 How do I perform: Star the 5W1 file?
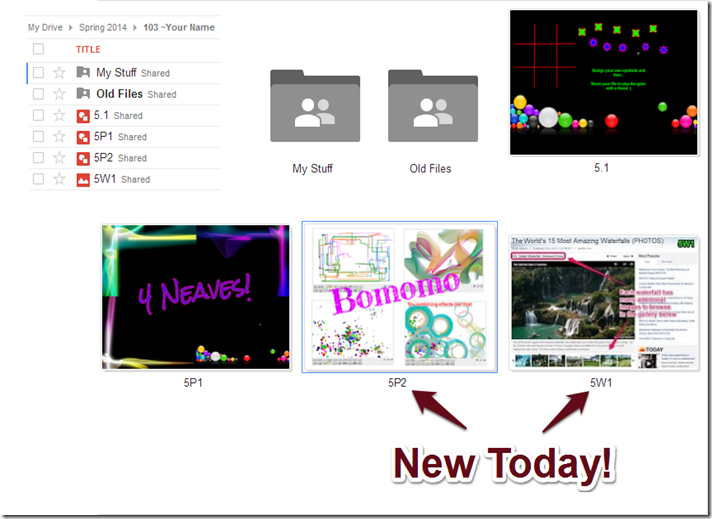click(x=59, y=179)
